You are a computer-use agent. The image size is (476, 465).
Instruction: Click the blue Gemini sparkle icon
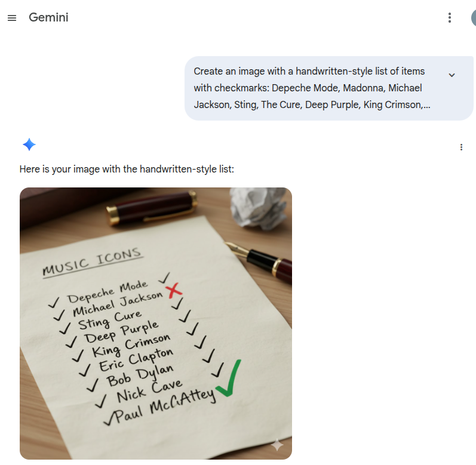tap(29, 144)
